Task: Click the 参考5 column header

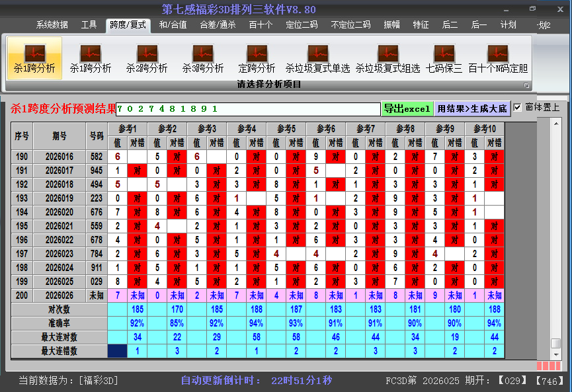Action: click(286, 128)
